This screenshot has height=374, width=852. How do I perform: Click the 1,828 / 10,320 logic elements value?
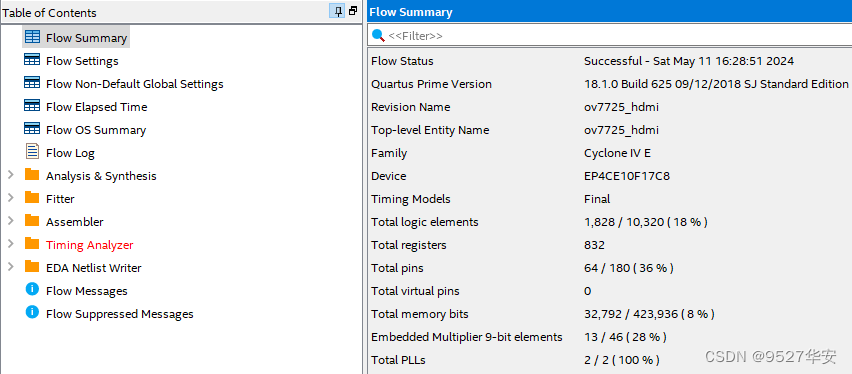(646, 222)
